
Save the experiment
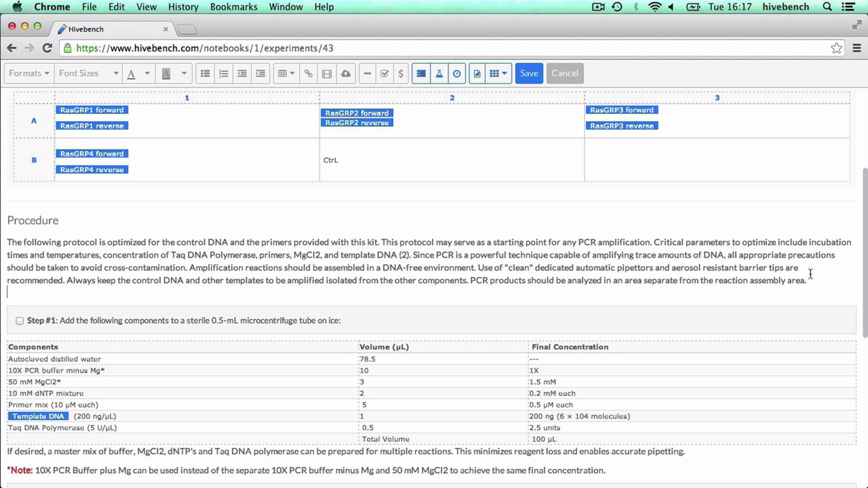(529, 73)
